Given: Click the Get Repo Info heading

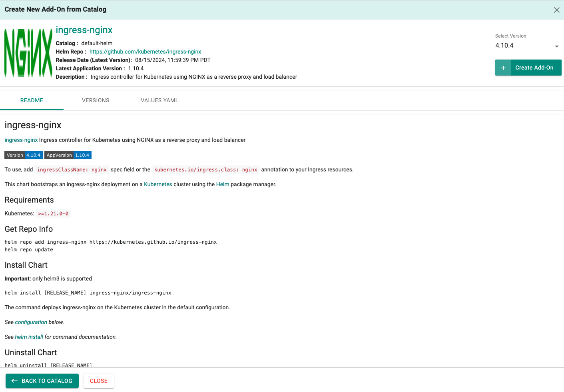Looking at the screenshot, I should coord(29,229).
